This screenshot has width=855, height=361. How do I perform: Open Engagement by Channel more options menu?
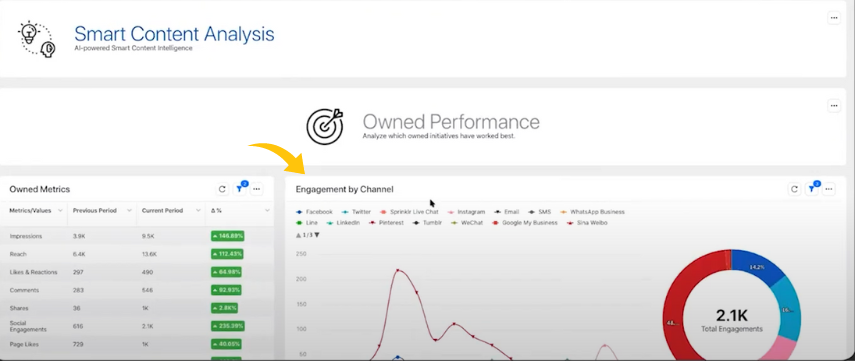[829, 189]
